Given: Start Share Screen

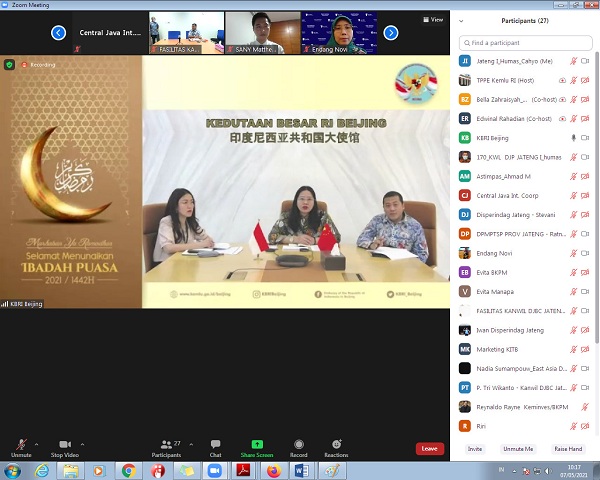Looking at the screenshot, I should 257,444.
